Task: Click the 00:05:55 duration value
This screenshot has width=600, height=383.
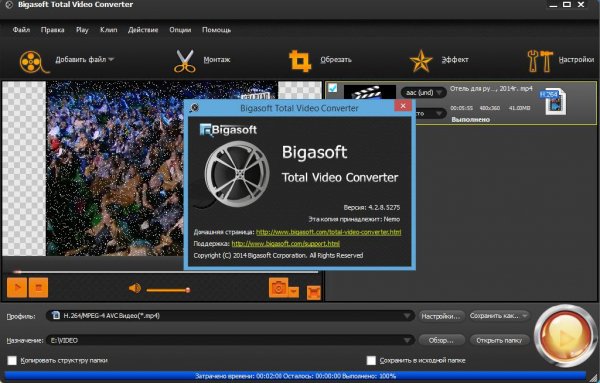Action: (461, 108)
